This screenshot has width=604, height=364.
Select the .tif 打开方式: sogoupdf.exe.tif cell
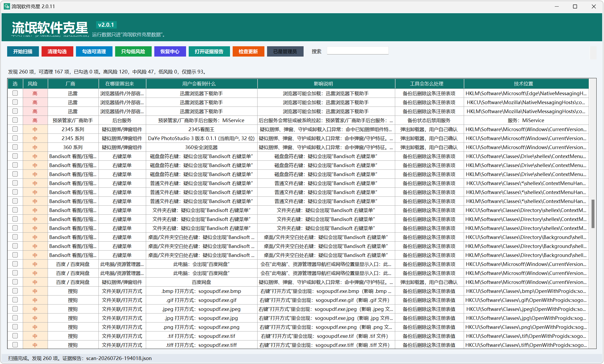tap(201, 336)
